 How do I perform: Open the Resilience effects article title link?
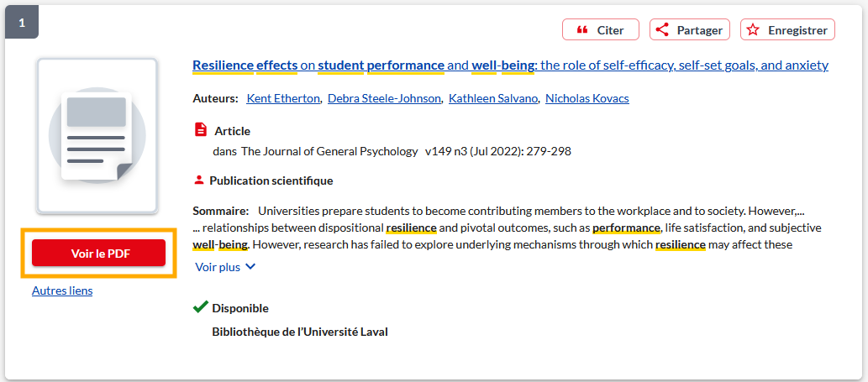[x=510, y=65]
